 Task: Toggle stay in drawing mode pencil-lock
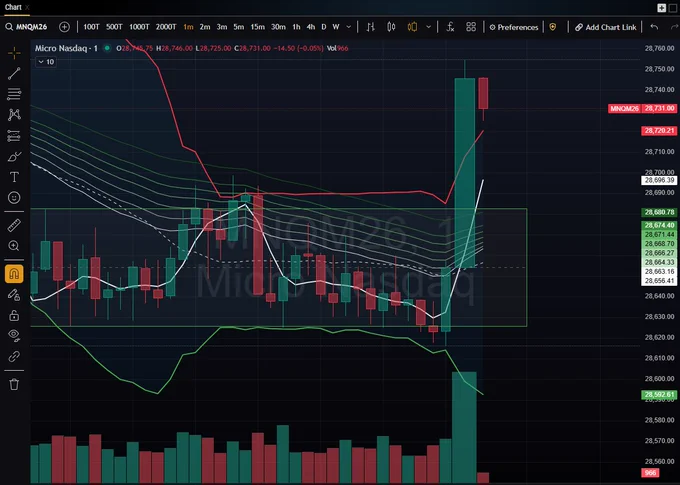point(14,295)
